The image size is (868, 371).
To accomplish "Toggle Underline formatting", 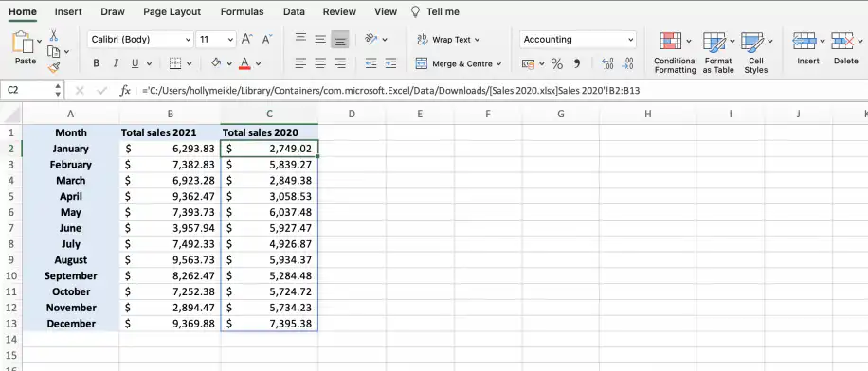I will pyautogui.click(x=135, y=63).
